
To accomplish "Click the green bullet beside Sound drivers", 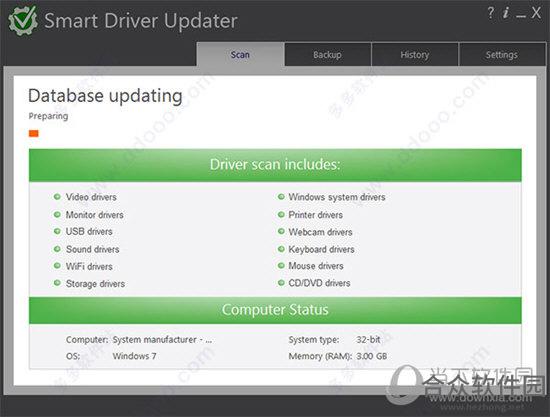I will 57,249.
